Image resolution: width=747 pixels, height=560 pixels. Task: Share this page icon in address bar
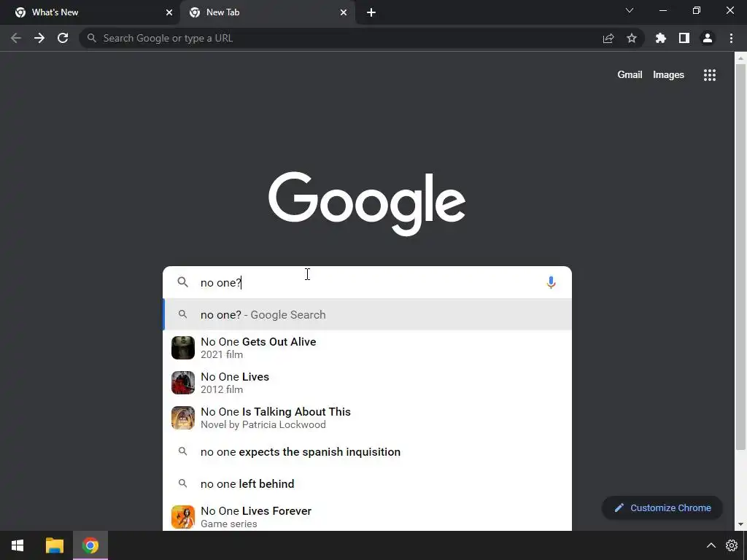[x=608, y=38]
